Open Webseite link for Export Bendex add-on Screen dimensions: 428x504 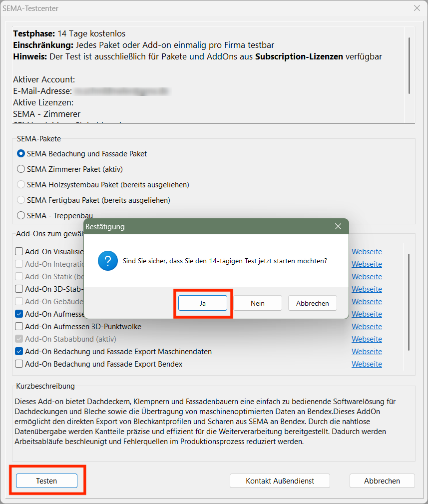point(367,364)
